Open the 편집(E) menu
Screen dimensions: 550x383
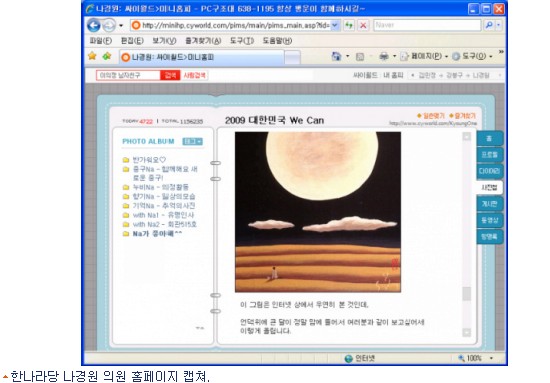click(132, 41)
